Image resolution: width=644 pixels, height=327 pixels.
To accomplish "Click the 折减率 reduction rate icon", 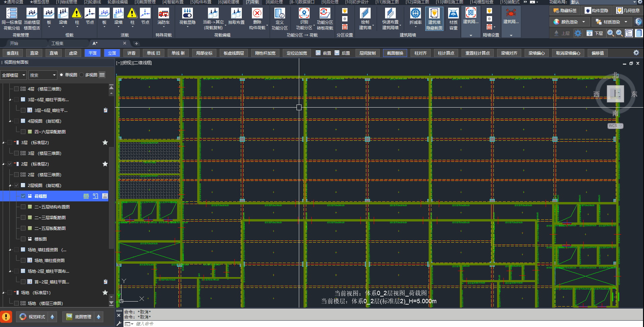I will click(x=415, y=14).
